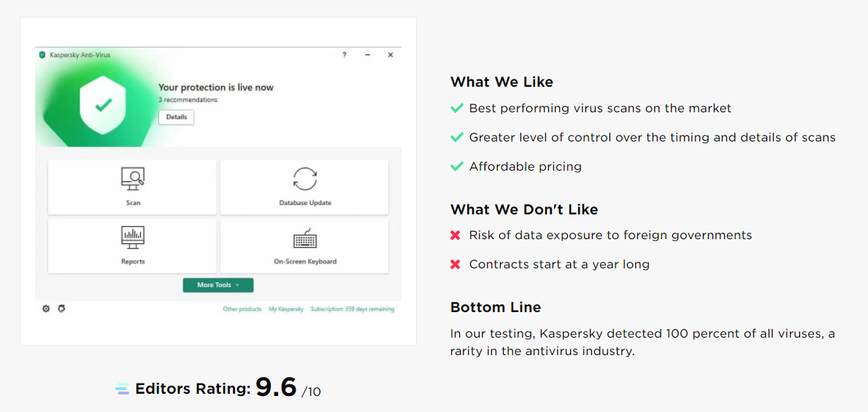Click the 'Bottom Line' heading
Screen dimensions: 868x412
pyautogui.click(x=496, y=307)
